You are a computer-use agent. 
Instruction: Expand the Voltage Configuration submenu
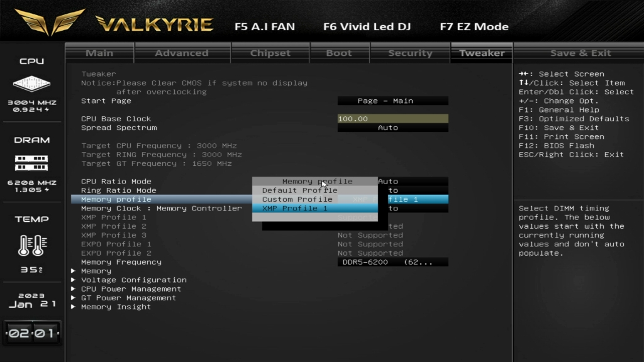pos(133,280)
